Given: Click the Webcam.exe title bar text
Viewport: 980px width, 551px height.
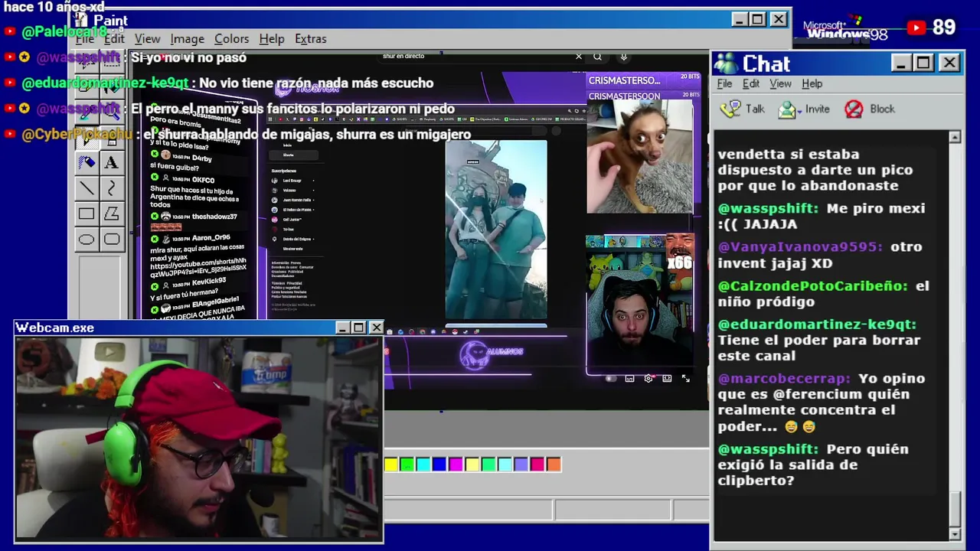Looking at the screenshot, I should click(55, 328).
